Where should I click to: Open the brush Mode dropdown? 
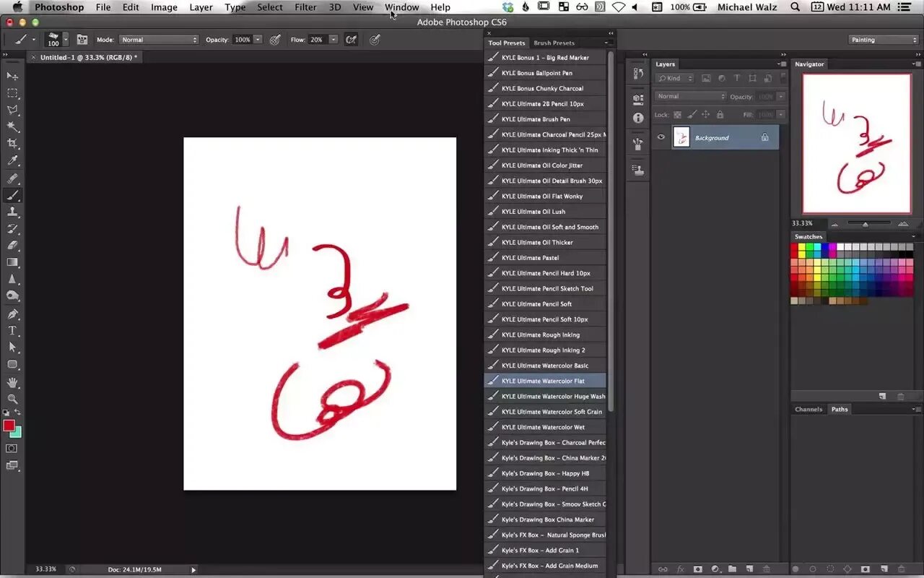click(158, 40)
